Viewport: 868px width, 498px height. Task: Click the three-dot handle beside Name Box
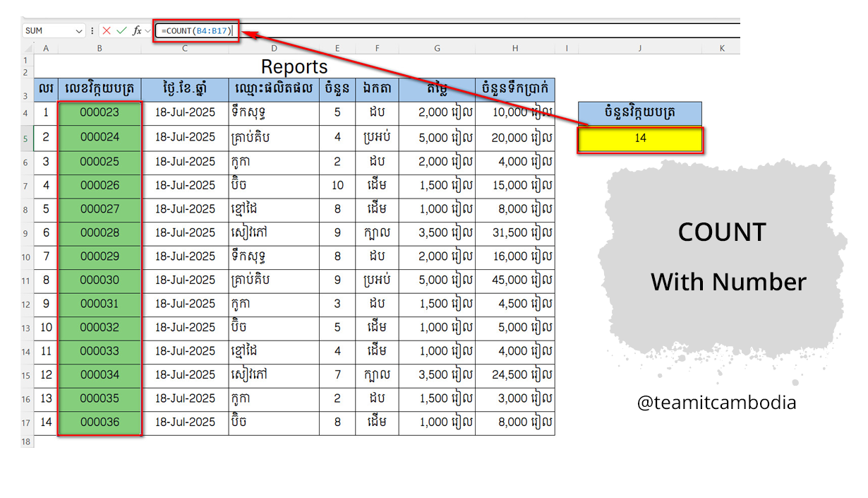92,30
